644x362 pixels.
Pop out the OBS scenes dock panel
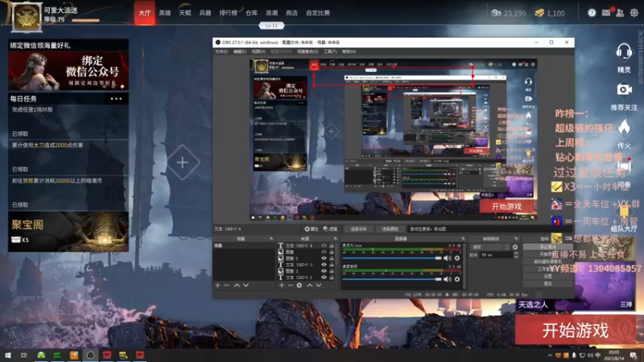point(271,238)
